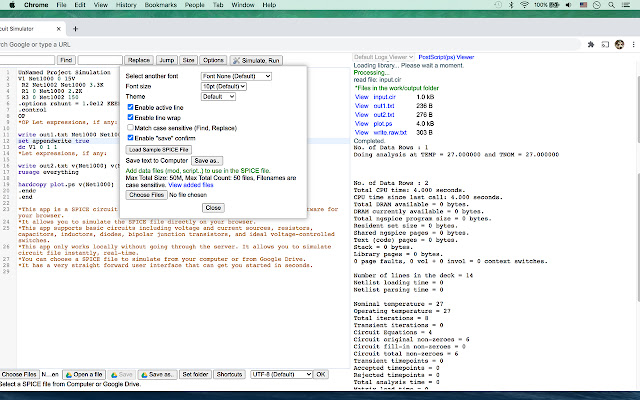Click the Chrome profile avatar
This screenshot has height=400, width=640.
(x=619, y=44)
